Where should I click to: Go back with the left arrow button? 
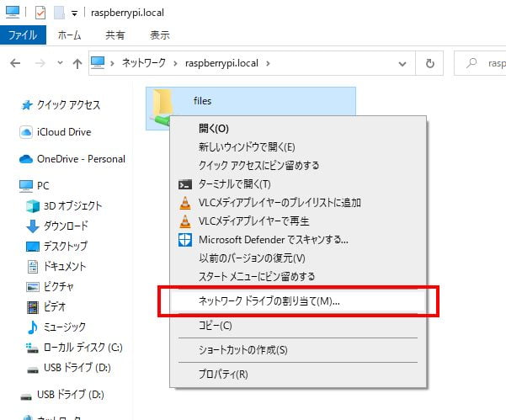pos(15,63)
